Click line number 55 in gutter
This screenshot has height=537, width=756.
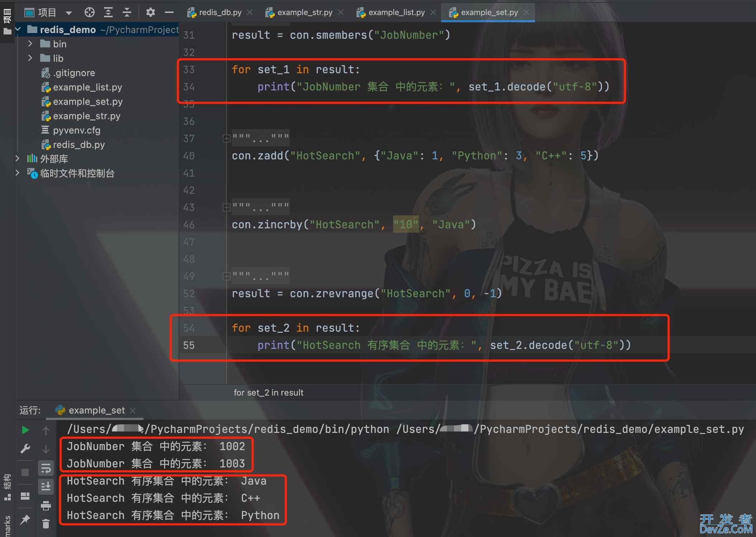coord(189,345)
